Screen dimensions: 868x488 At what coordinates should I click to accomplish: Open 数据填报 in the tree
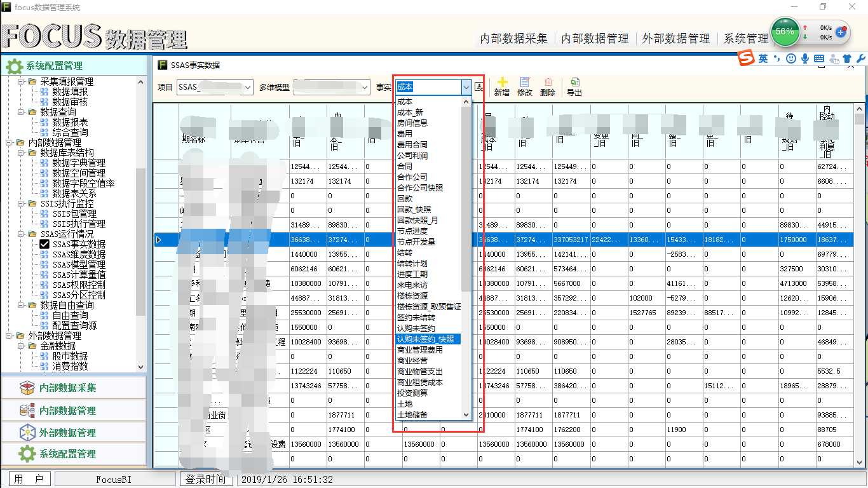[x=70, y=92]
